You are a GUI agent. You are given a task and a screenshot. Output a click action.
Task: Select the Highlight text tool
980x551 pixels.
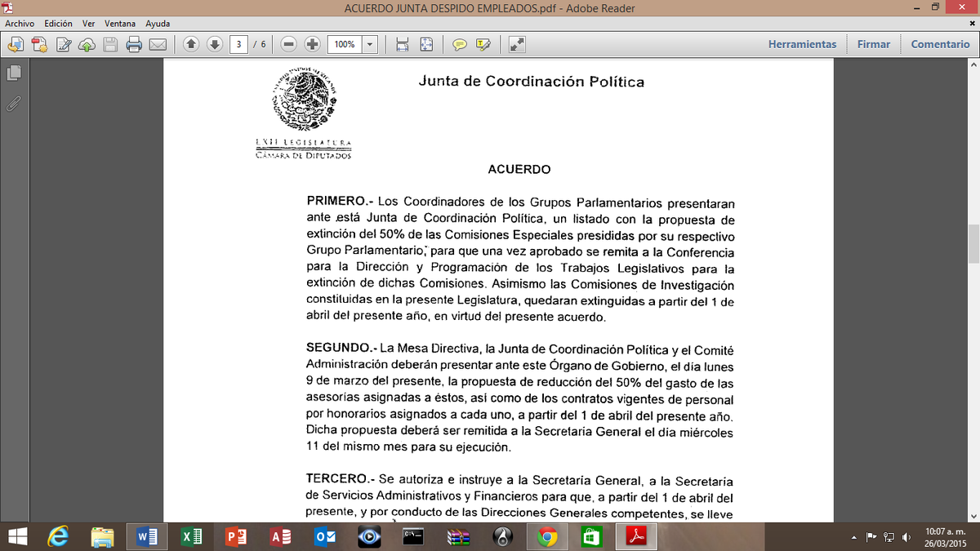[x=483, y=44]
